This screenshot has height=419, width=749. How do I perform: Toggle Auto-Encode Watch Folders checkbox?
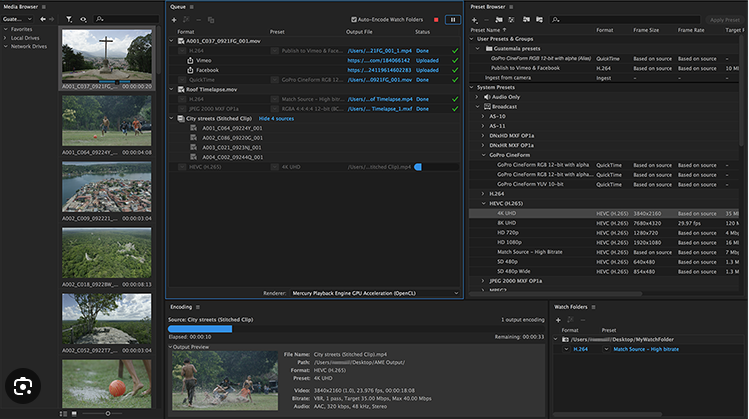(x=354, y=19)
